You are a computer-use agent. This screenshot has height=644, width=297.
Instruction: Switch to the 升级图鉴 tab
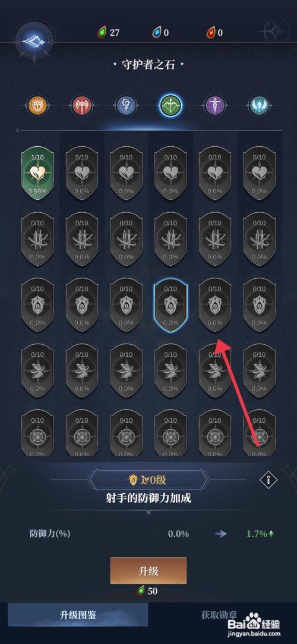click(78, 615)
